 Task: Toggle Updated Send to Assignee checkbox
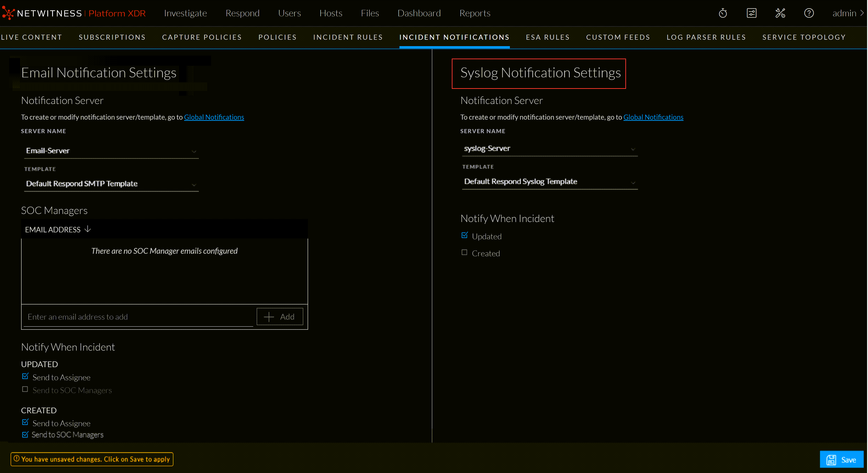25,376
